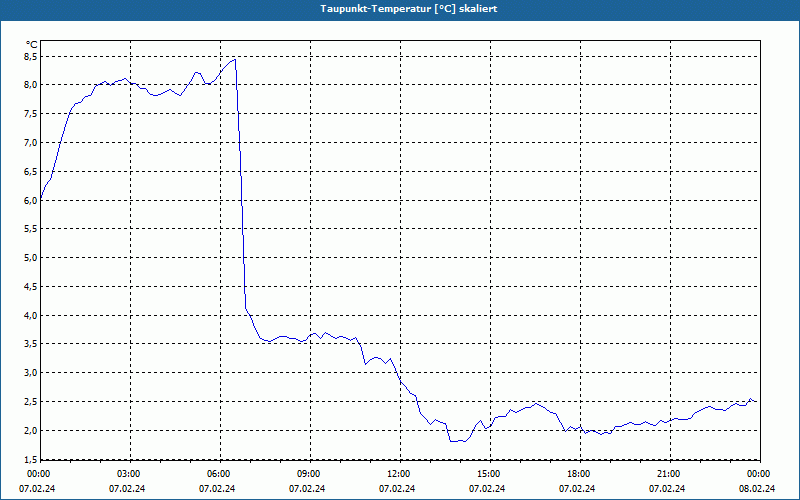Screen dimensions: 800x500
Task: Click the y-axis value '7,0'
Action: tap(31, 143)
